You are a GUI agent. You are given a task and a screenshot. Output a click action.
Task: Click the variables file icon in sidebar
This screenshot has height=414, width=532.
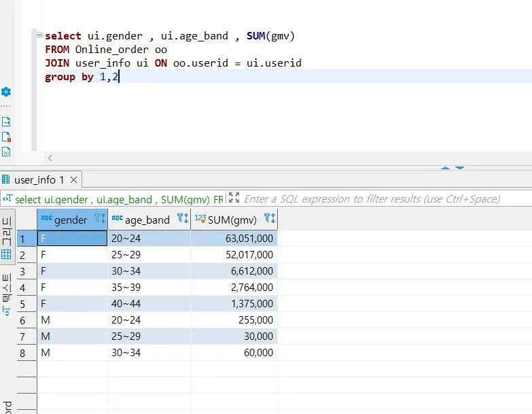[x=6, y=152]
